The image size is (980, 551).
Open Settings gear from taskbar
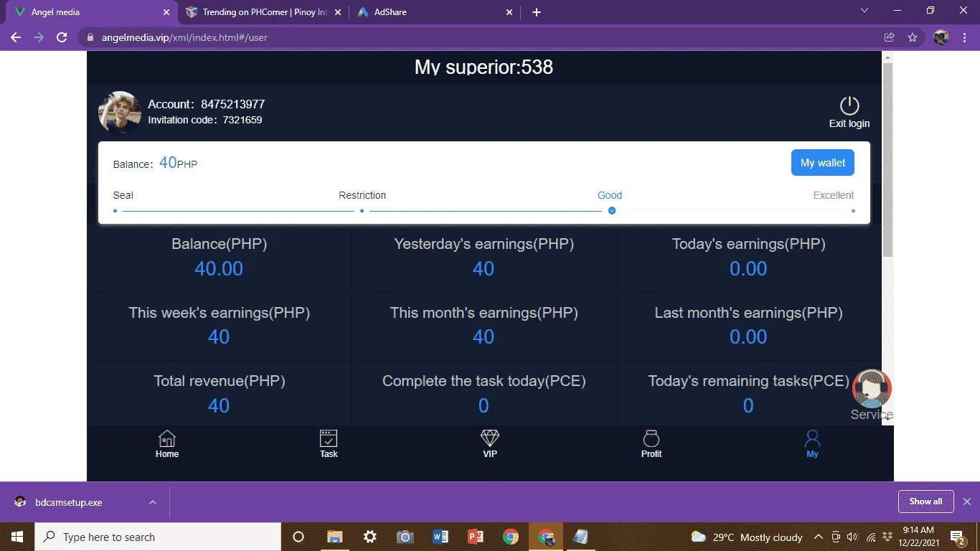tap(370, 537)
